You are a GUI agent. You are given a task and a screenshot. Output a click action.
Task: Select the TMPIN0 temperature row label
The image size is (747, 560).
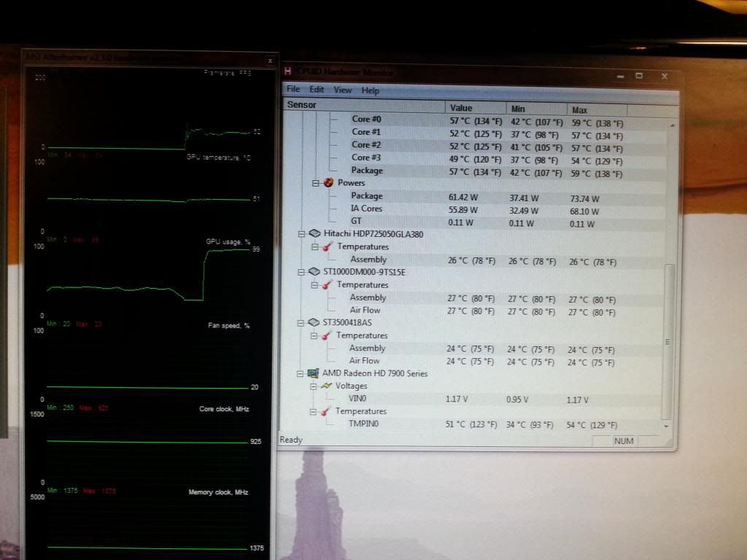point(363,424)
